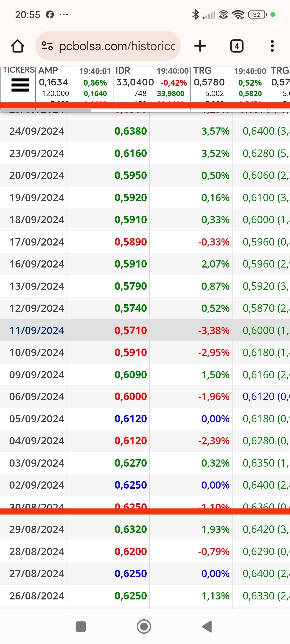
Task: Select the date 28/08/2024
Action: (x=37, y=552)
